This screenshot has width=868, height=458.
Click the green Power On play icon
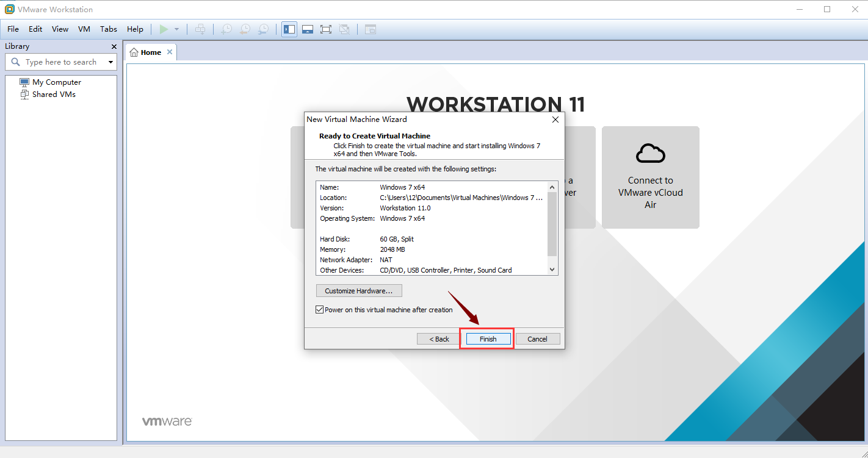164,29
